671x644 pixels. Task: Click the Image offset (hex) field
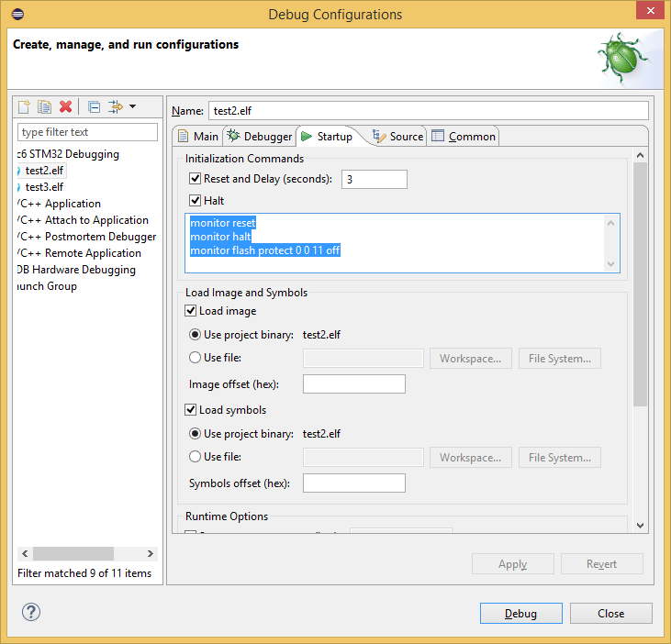353,384
